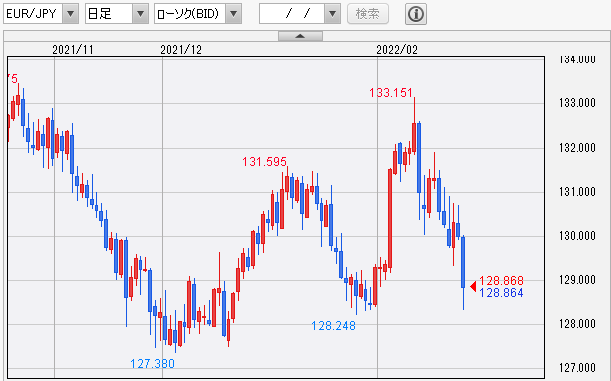611x381 pixels.
Task: Click the 131.000 price axis label
Action: point(577,192)
